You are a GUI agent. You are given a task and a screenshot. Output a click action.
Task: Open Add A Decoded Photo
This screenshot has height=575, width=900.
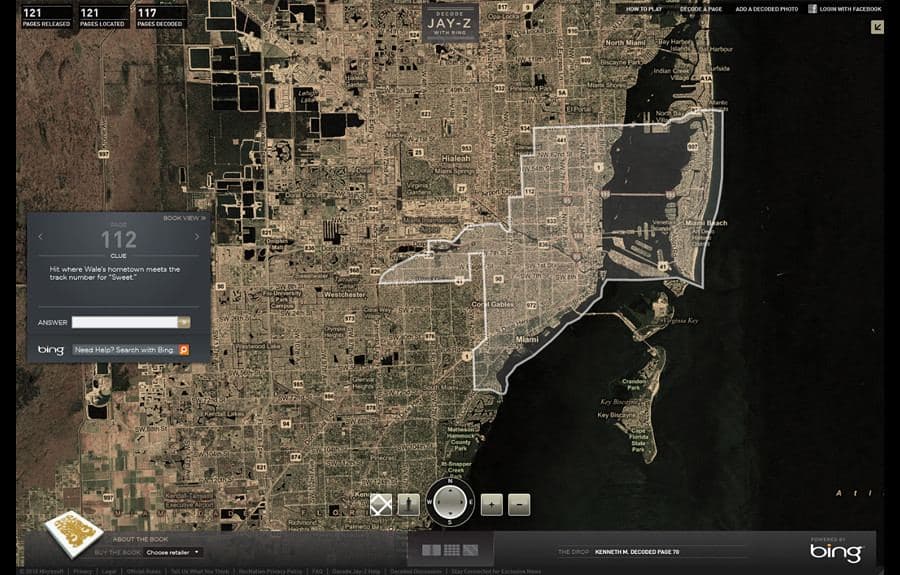(766, 9)
